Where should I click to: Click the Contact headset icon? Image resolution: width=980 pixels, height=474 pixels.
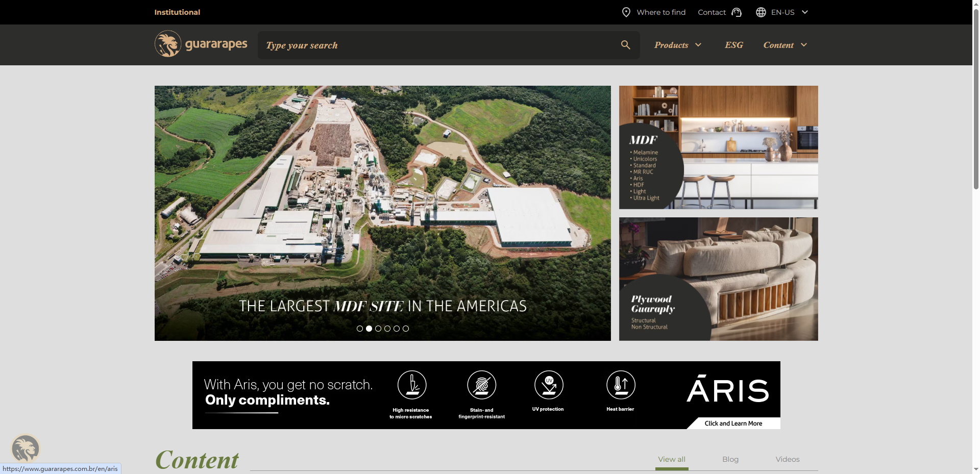click(x=736, y=12)
